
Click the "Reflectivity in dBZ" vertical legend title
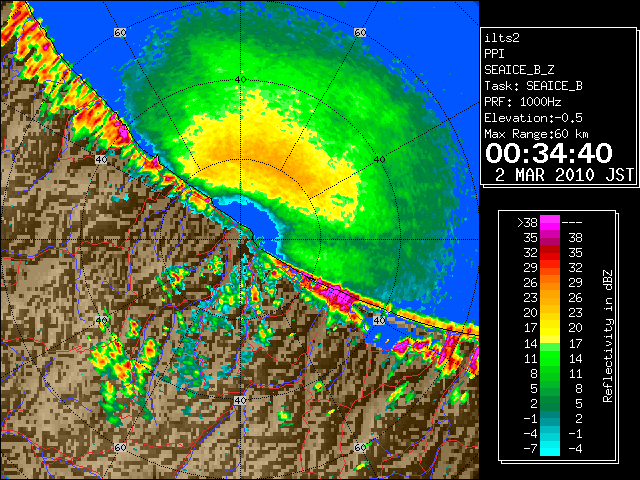coord(608,336)
